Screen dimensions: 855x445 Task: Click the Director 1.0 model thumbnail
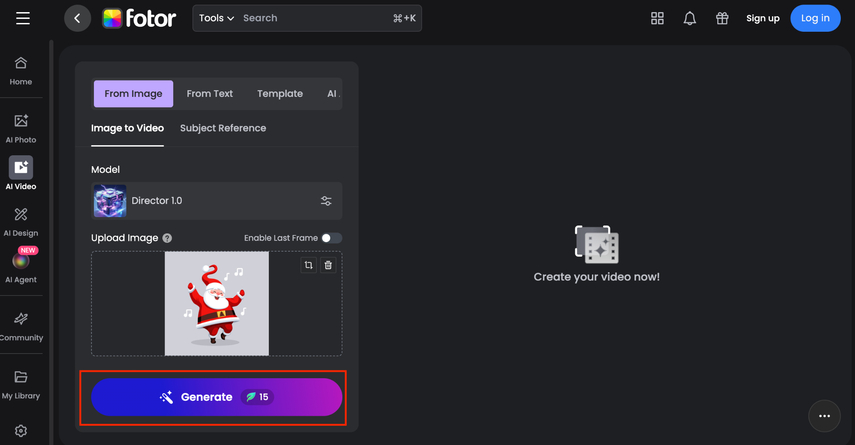110,201
